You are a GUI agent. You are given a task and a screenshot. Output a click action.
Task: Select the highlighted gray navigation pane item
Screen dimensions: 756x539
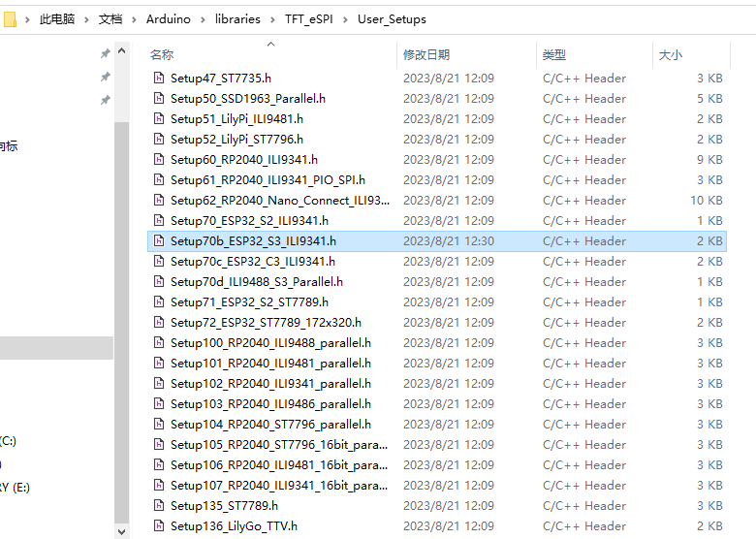coord(56,348)
